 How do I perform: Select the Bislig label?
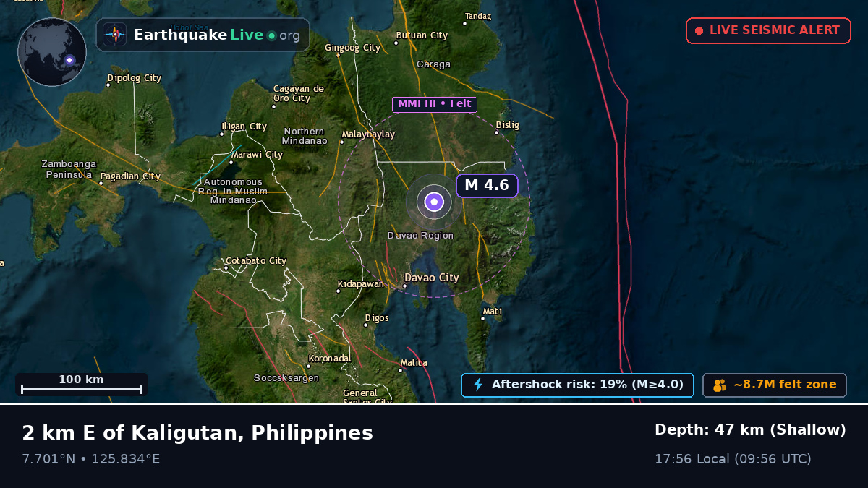click(x=508, y=125)
